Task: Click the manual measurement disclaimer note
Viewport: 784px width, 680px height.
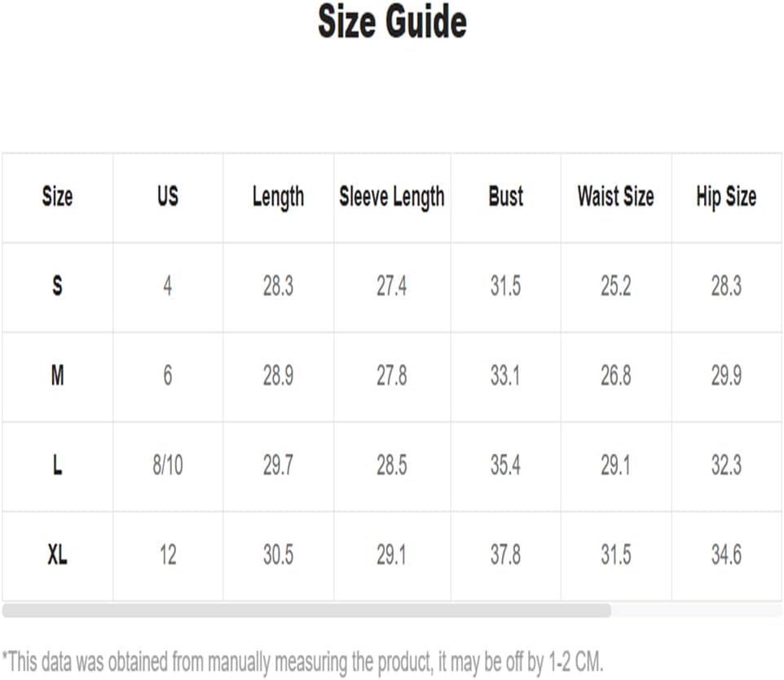Action: pos(303,662)
